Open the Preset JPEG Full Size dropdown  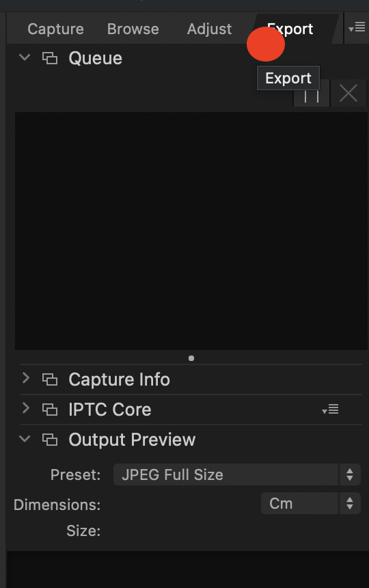pos(236,475)
